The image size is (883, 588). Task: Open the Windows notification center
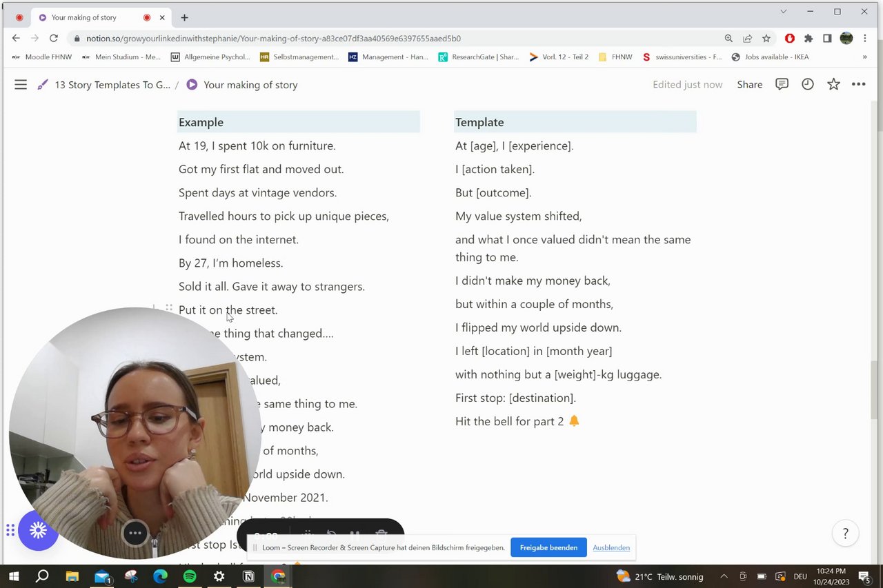pos(864,576)
